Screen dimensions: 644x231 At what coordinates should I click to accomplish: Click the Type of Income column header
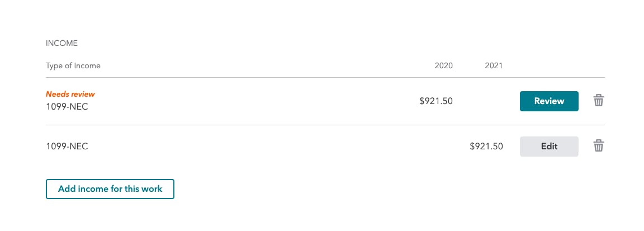73,66
